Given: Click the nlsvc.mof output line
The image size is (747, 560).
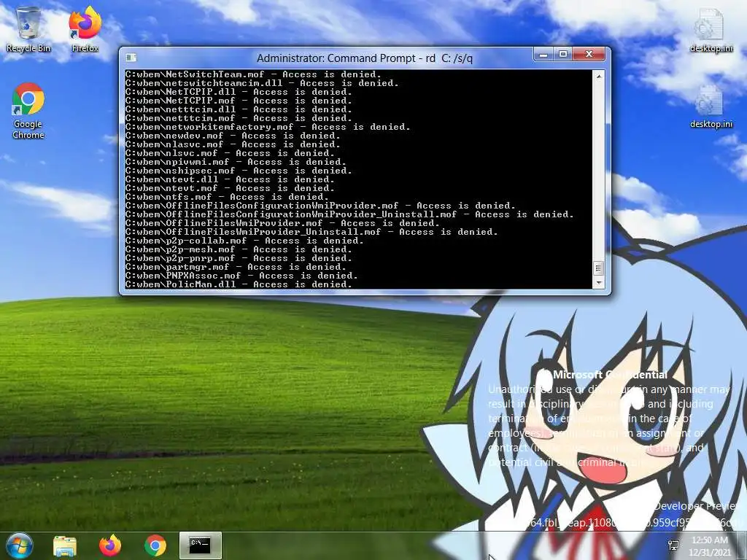Looking at the screenshot, I should 230,153.
